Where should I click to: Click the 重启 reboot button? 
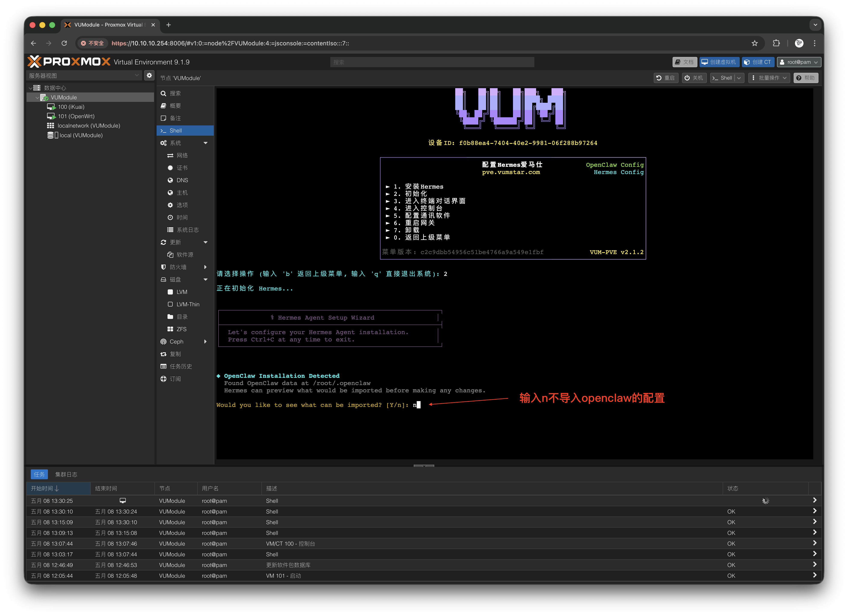pyautogui.click(x=666, y=78)
